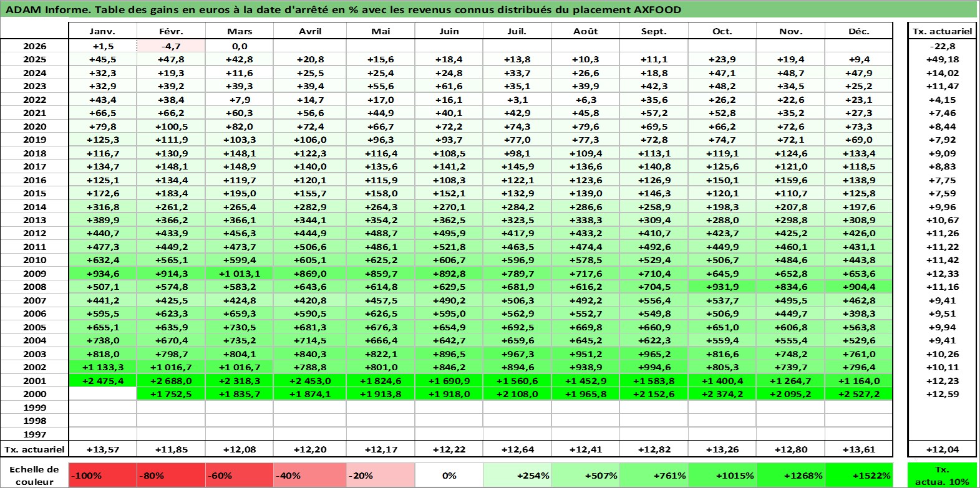
Task: Select the -60% color scale swatch
Action: [240, 476]
